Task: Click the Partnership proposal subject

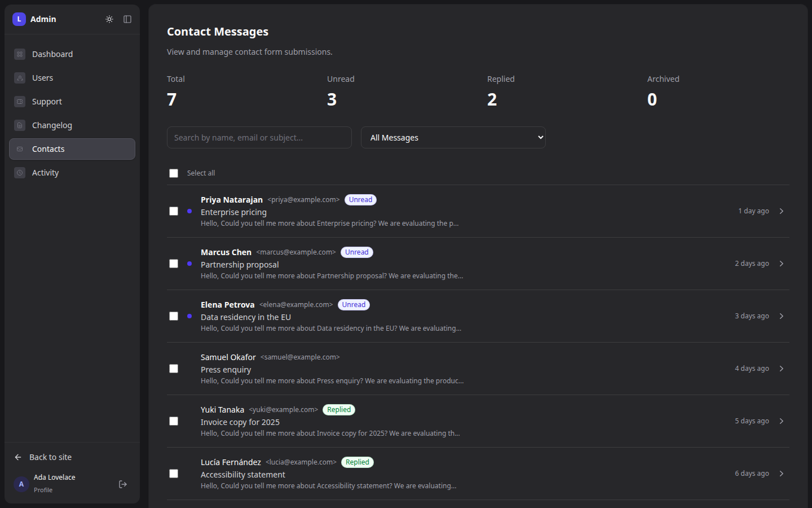Action: coord(240,265)
